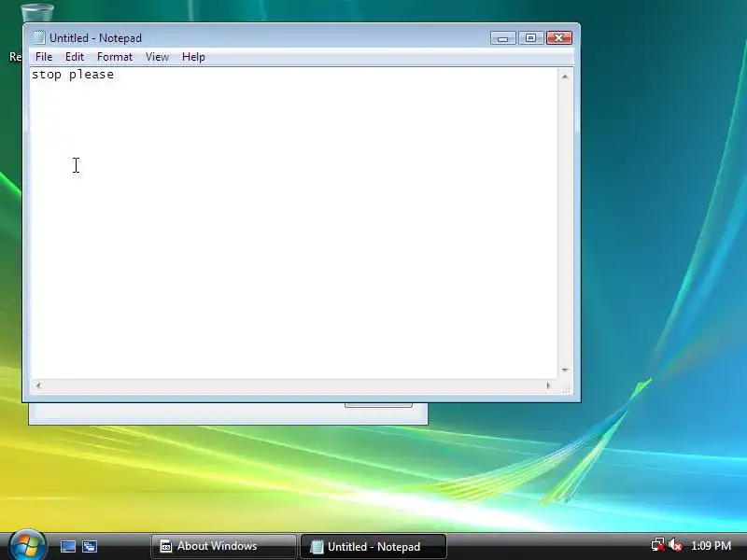
Task: Click Show Desktop quick launch icon
Action: [67, 546]
